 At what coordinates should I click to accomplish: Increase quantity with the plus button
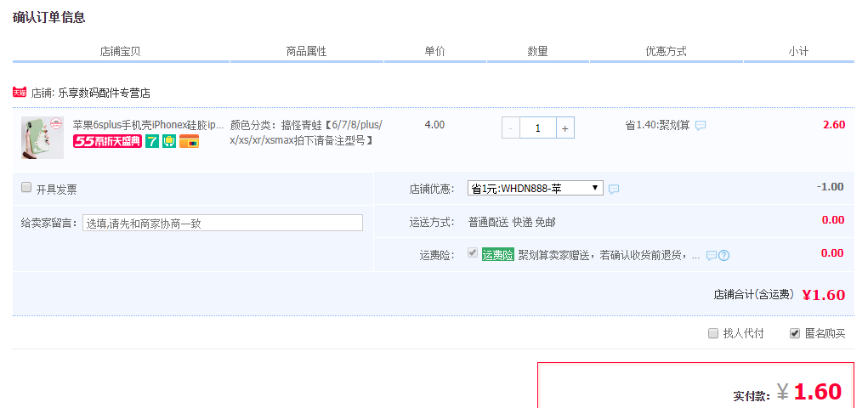[x=564, y=127]
